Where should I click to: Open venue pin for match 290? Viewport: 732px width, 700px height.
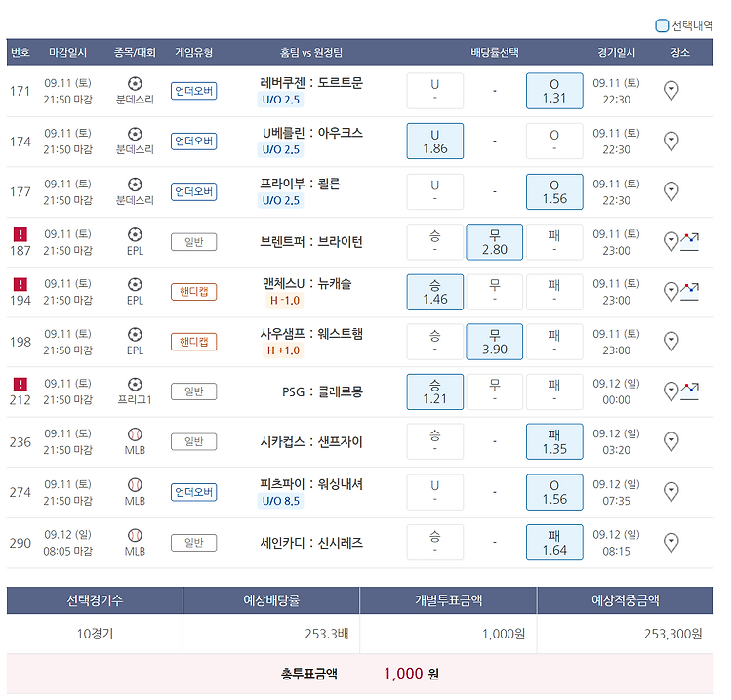(x=671, y=543)
